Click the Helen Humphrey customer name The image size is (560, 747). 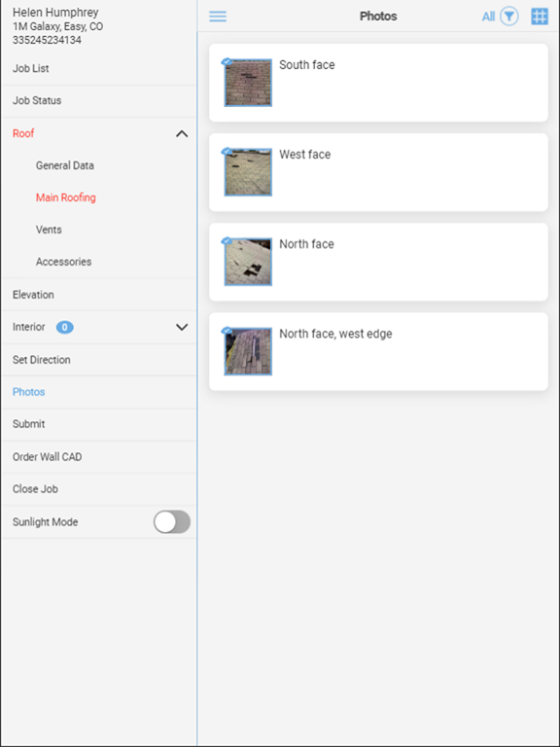click(x=55, y=13)
